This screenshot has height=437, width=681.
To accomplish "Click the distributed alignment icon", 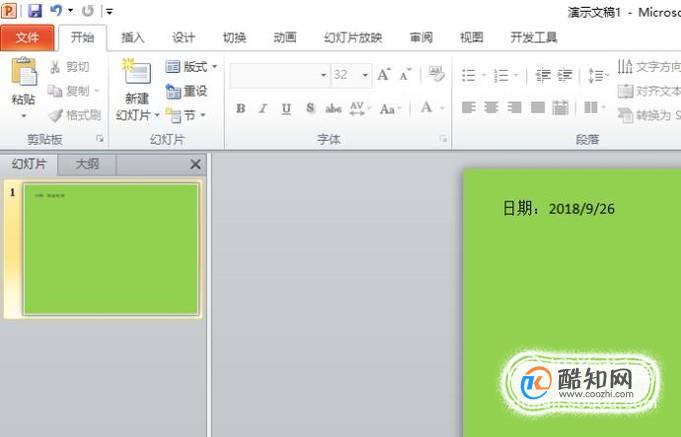I will (560, 107).
